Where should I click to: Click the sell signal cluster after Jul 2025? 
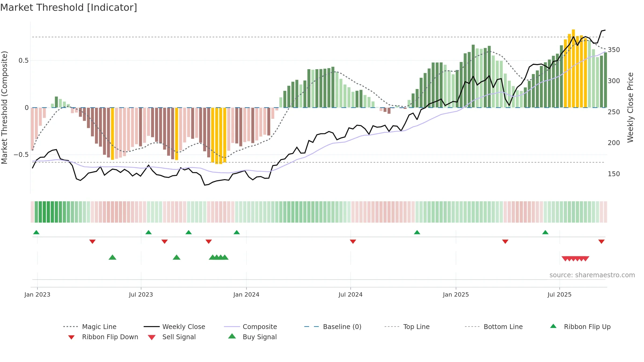[x=575, y=259]
